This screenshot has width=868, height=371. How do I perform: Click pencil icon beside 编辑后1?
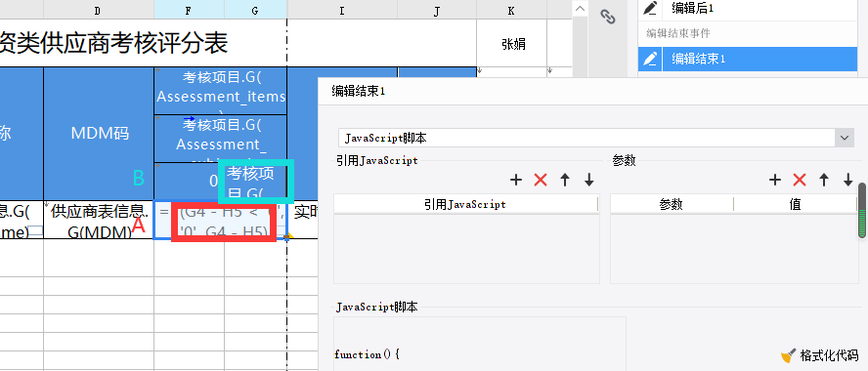tap(650, 8)
